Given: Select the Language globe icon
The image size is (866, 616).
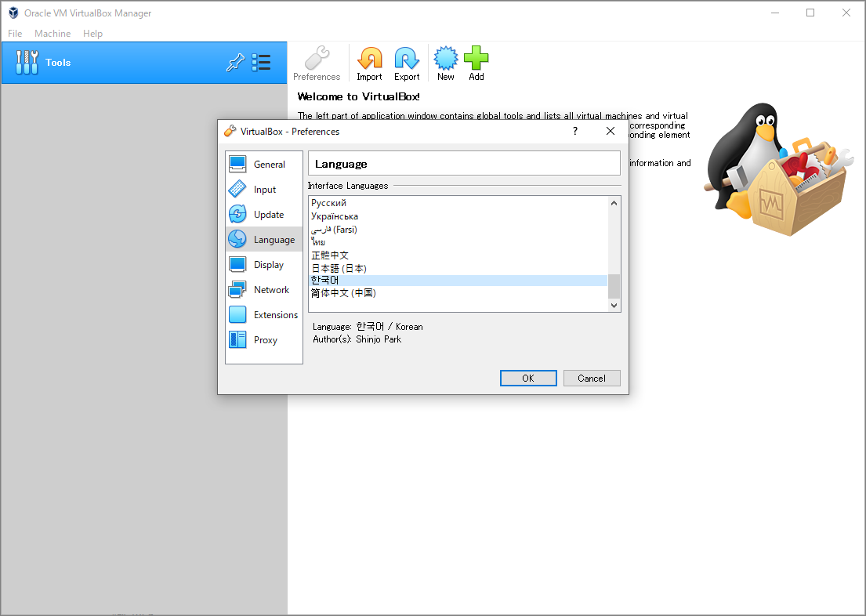Looking at the screenshot, I should (237, 239).
